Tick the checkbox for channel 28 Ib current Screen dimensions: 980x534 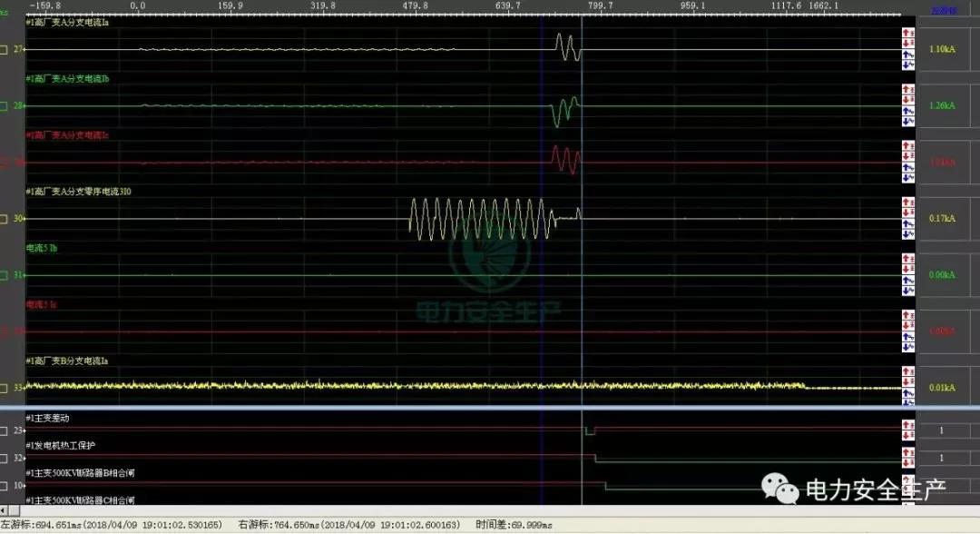pos(4,106)
